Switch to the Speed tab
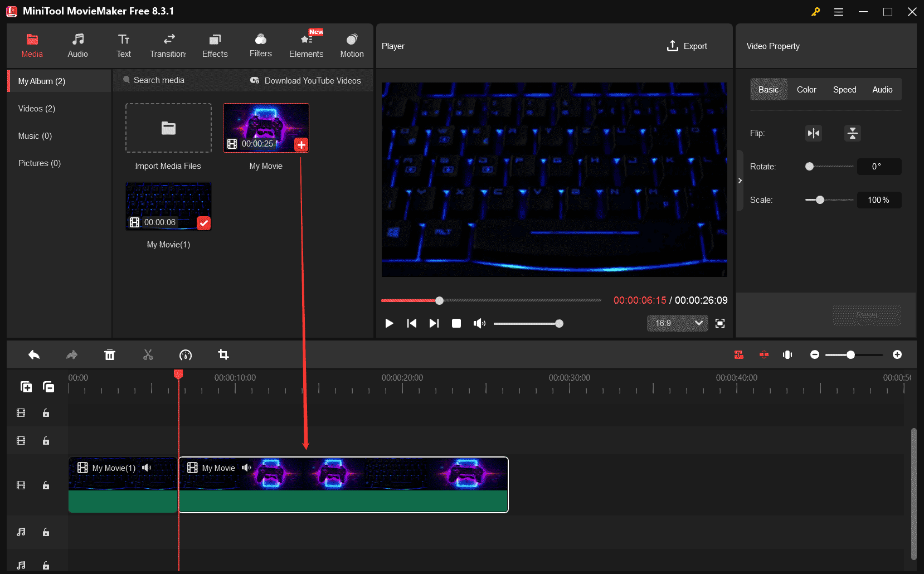The image size is (924, 574). pyautogui.click(x=844, y=89)
